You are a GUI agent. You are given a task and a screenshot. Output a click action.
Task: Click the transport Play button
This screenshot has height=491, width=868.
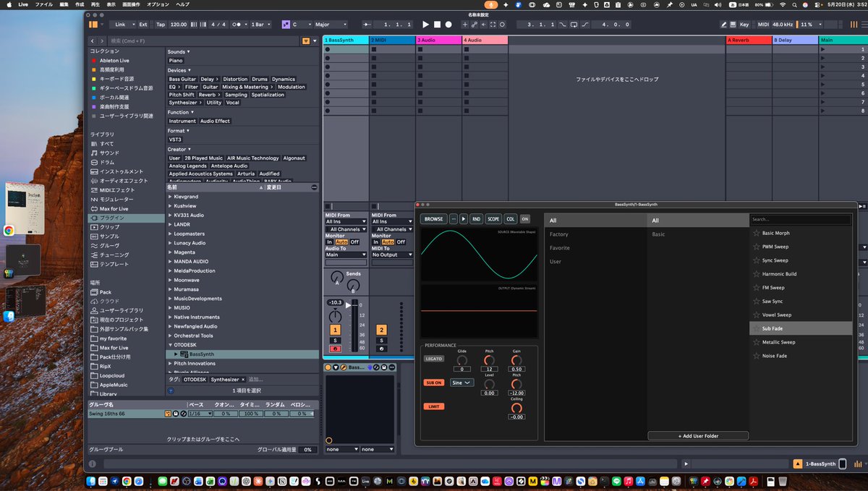pyautogui.click(x=426, y=24)
